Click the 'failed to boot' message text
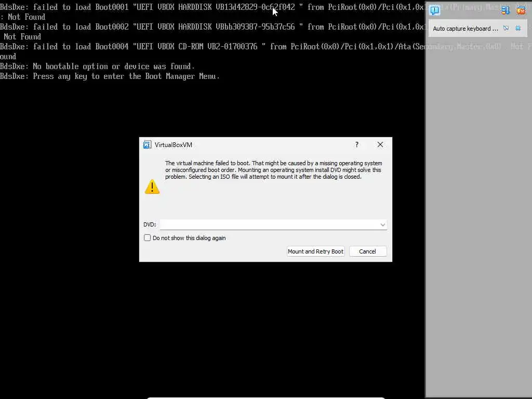The image size is (532, 399). click(x=273, y=170)
